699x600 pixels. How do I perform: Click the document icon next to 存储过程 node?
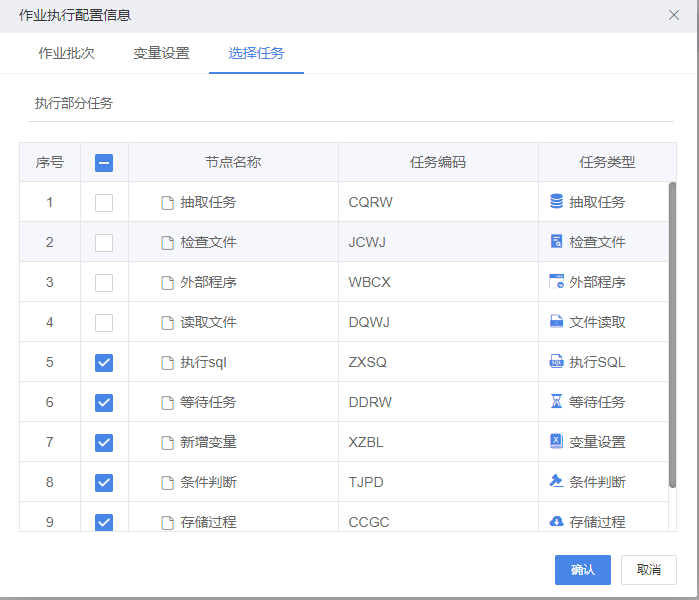[x=168, y=522]
